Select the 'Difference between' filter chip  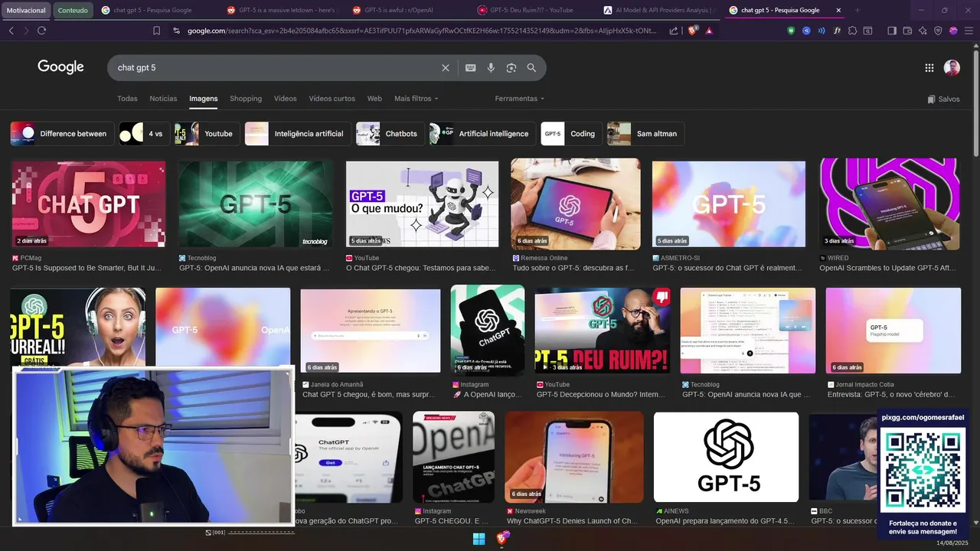(x=62, y=133)
